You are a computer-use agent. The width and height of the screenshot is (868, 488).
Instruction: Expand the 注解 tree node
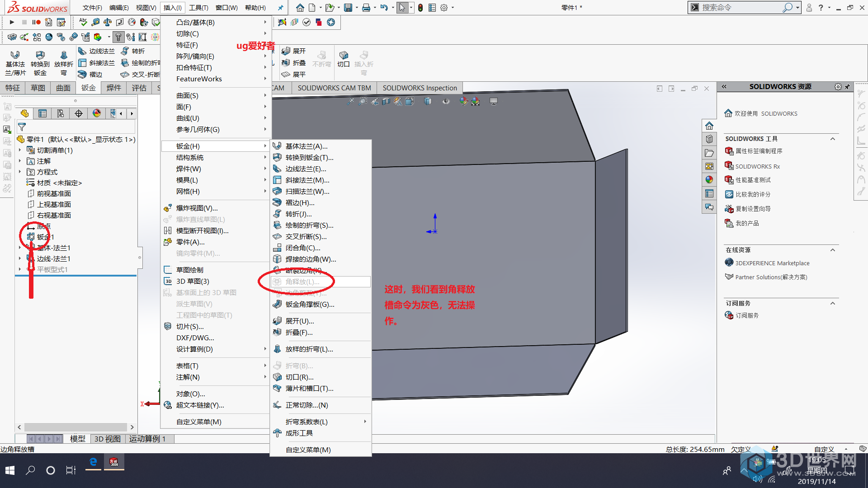coord(20,161)
